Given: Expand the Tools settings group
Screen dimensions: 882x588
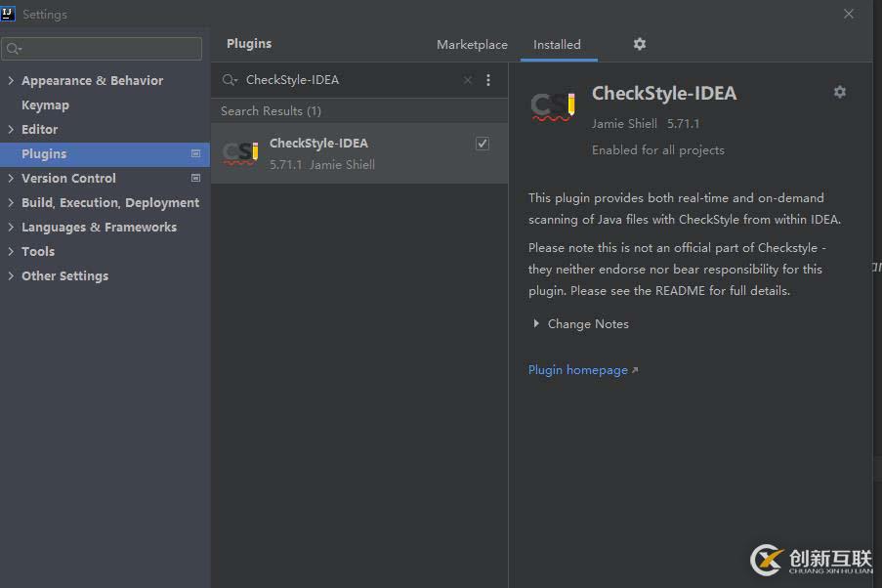Looking at the screenshot, I should pyautogui.click(x=11, y=252).
